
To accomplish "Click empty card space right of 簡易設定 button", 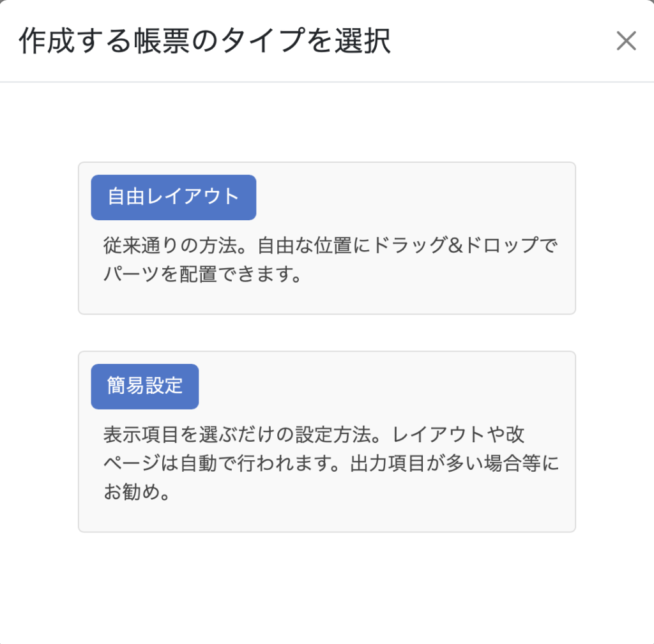I will (x=383, y=386).
